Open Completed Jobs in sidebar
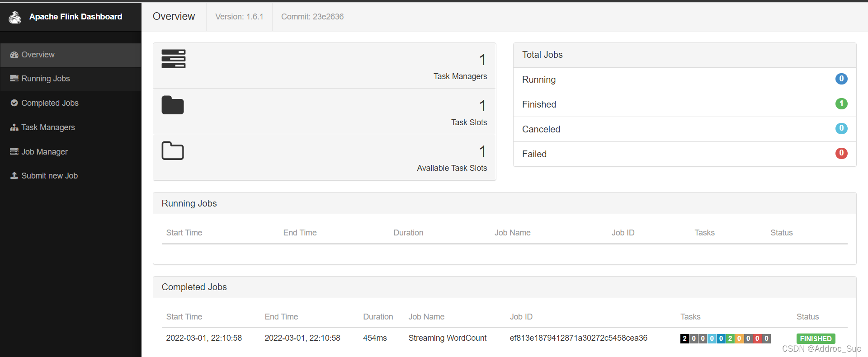Image resolution: width=868 pixels, height=357 pixels. (x=71, y=103)
